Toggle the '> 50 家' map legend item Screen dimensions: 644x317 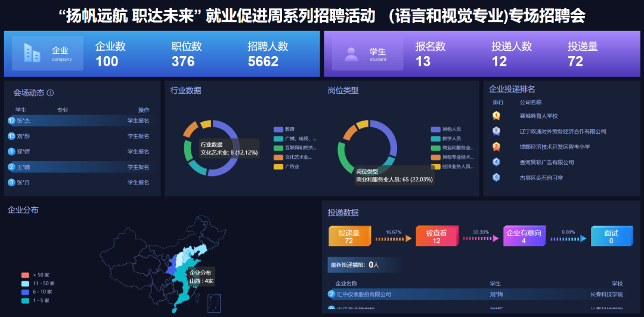pos(37,275)
